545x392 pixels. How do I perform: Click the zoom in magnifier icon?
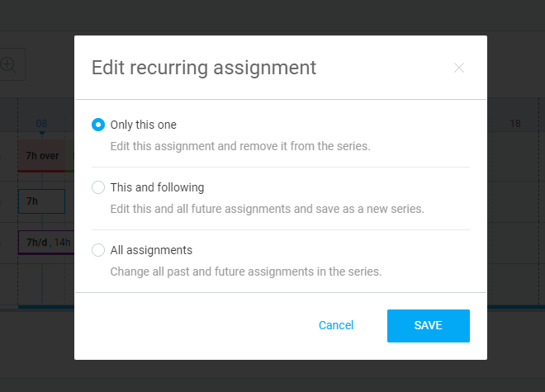(x=8, y=64)
